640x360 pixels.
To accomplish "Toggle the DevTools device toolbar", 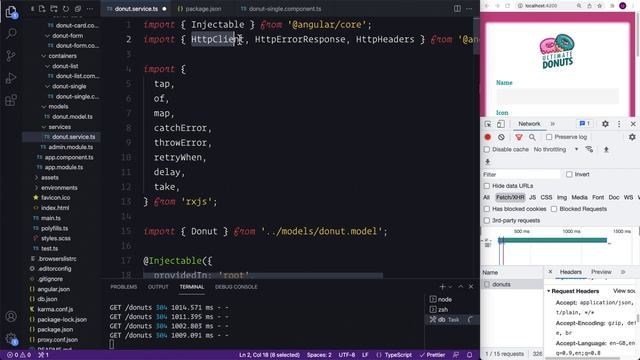I will pos(500,124).
